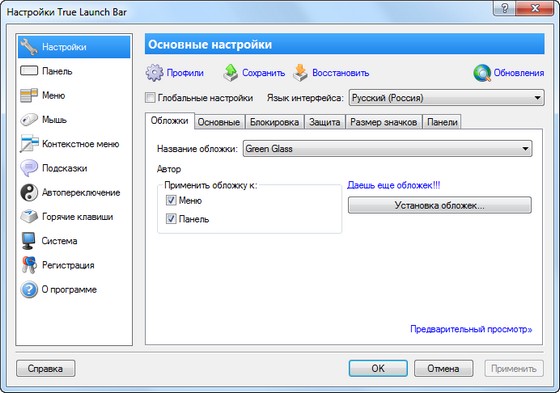Viewport: 560px width, 393px height.
Task: Click the Система monitor icon
Action: pyautogui.click(x=29, y=241)
